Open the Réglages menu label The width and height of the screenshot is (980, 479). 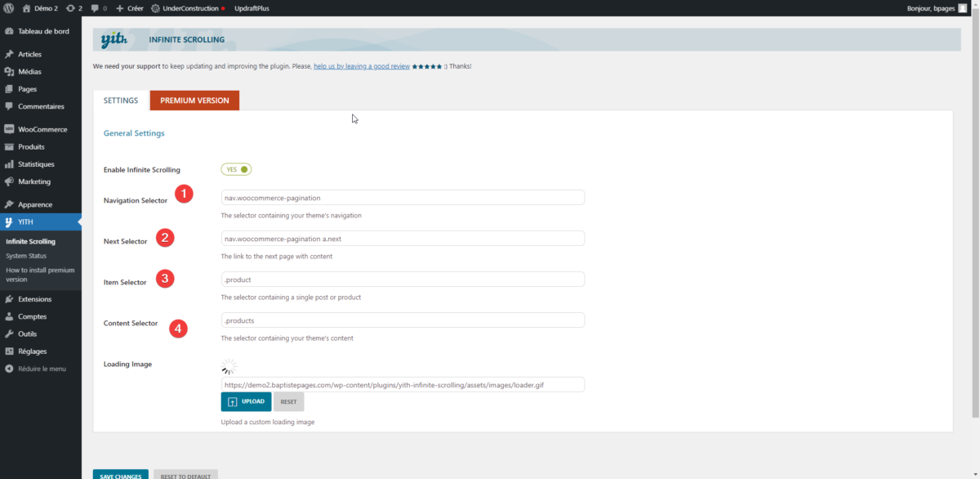33,351
